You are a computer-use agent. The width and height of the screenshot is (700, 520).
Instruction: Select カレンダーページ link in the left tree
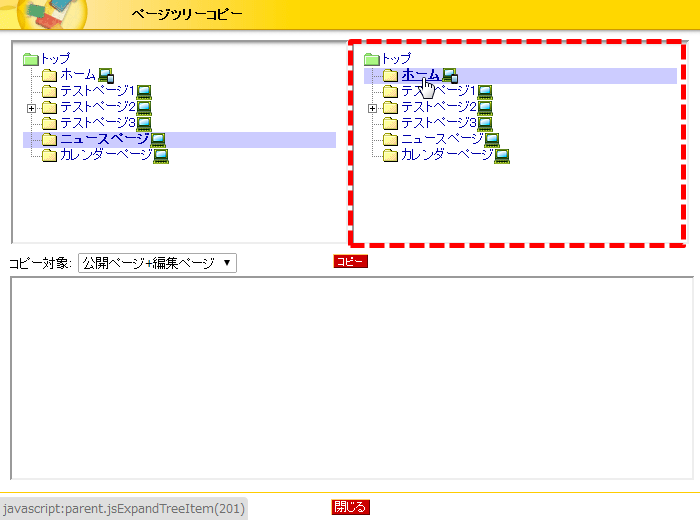pos(106,154)
